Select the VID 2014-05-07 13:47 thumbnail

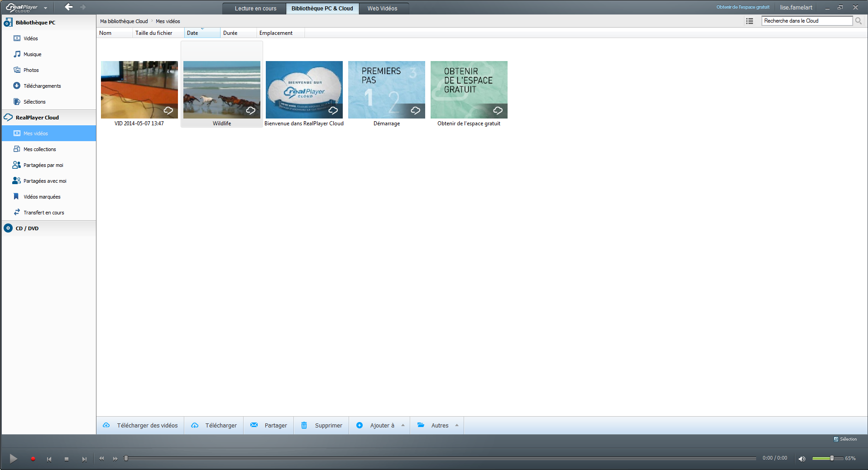139,90
